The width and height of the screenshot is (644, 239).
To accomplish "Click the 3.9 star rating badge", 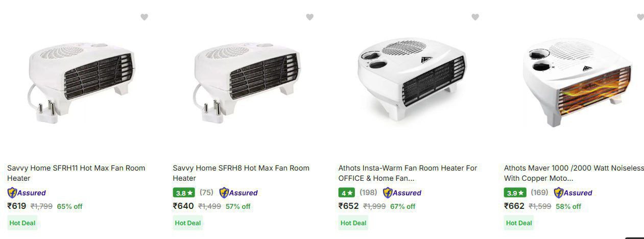I will click(515, 193).
